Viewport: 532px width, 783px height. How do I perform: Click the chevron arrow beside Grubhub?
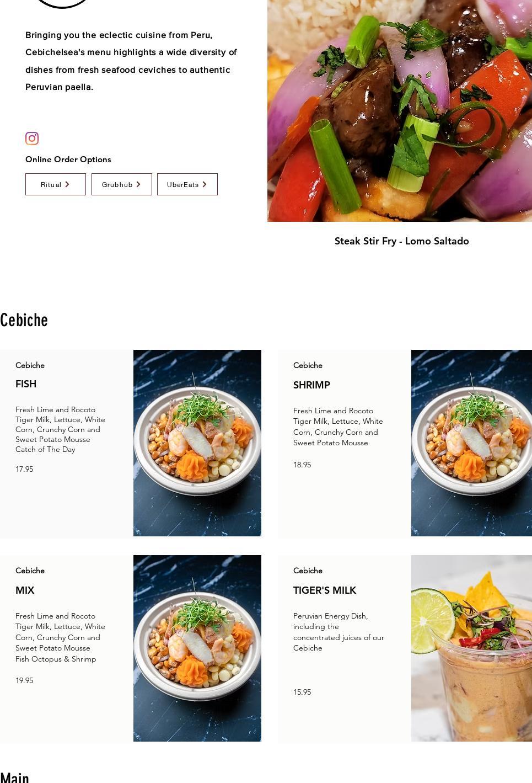pos(138,184)
